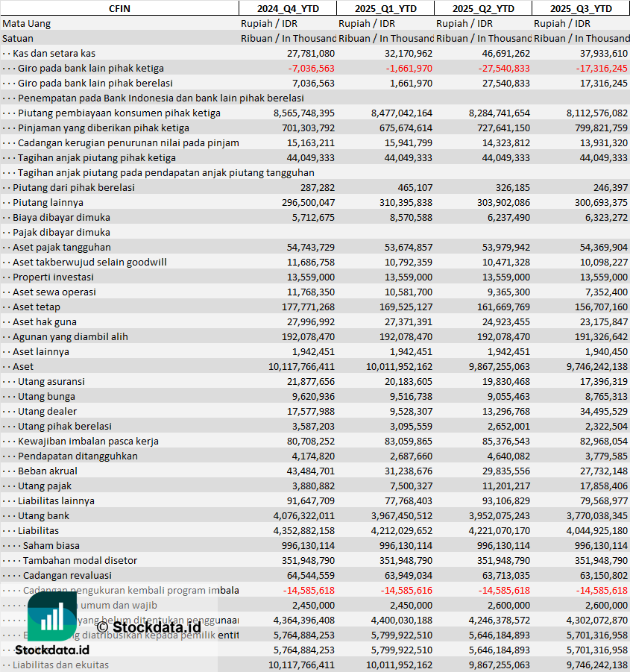
Task: Click 'Kewajiban imbalan pasca kerja' label
Action: [88, 442]
